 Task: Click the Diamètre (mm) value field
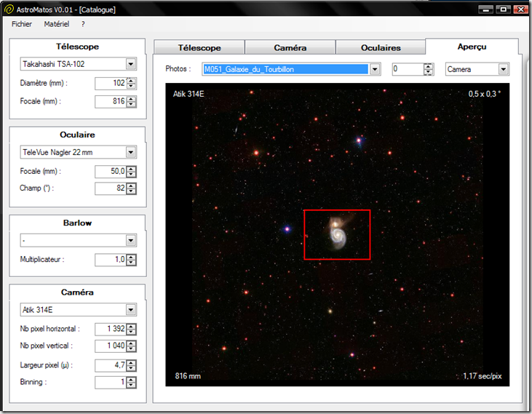[111, 83]
